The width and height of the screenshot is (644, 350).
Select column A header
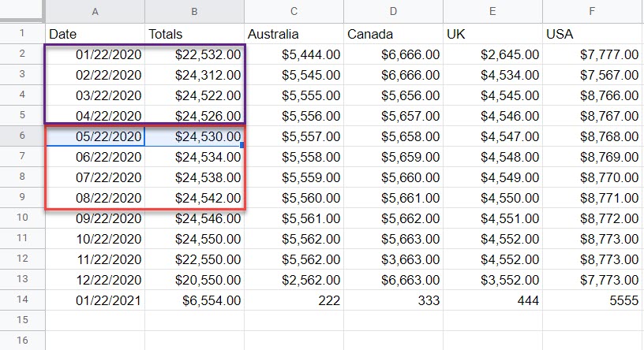(95, 12)
